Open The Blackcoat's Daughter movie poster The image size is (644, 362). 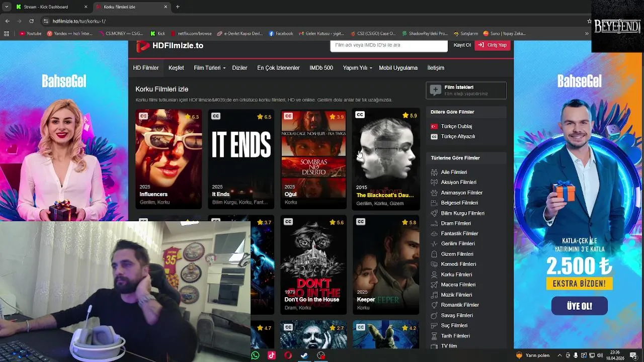pos(386,159)
